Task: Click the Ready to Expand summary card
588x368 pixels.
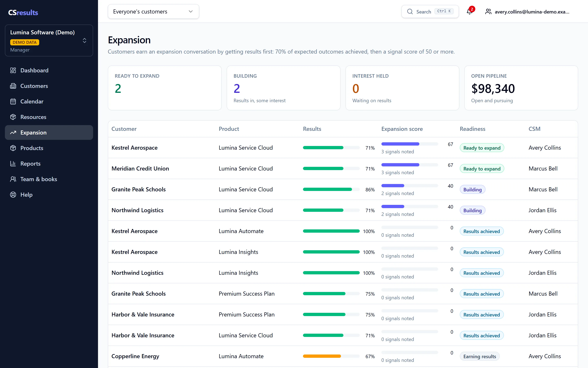Action: (x=165, y=88)
